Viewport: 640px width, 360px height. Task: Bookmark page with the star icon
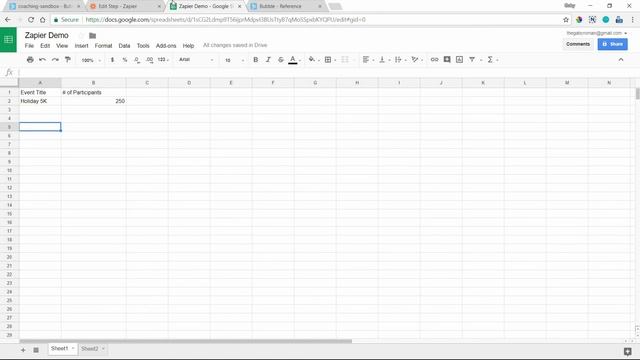[566, 20]
